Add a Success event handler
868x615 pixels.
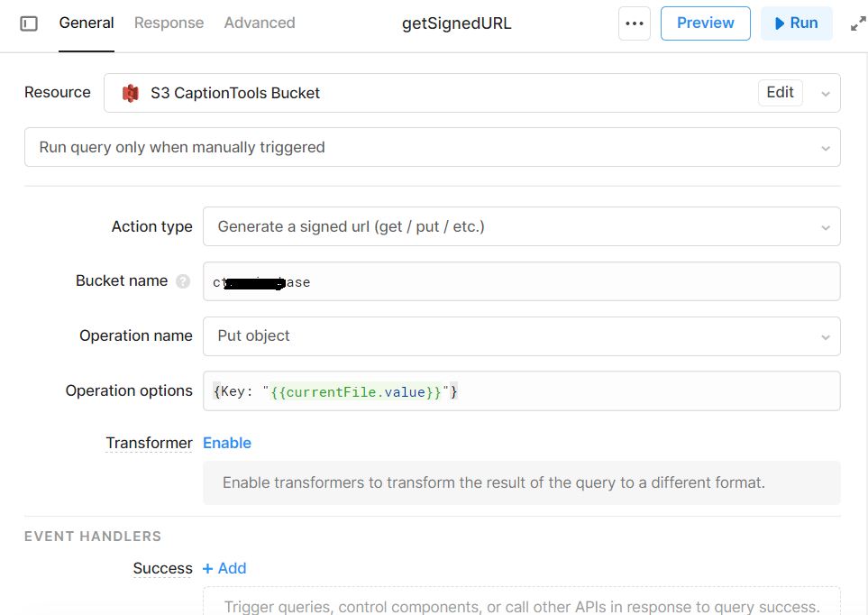pyautogui.click(x=224, y=568)
